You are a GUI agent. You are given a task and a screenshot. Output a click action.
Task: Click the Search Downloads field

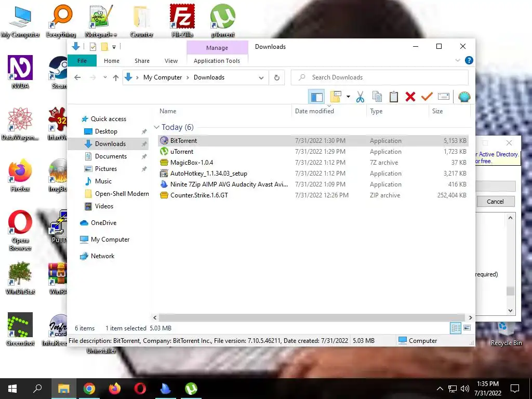click(x=380, y=77)
